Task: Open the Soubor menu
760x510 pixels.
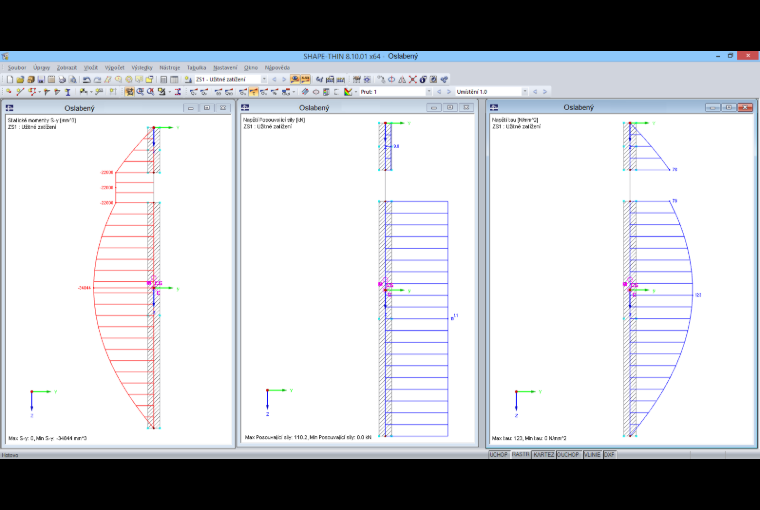Action: click(x=17, y=67)
